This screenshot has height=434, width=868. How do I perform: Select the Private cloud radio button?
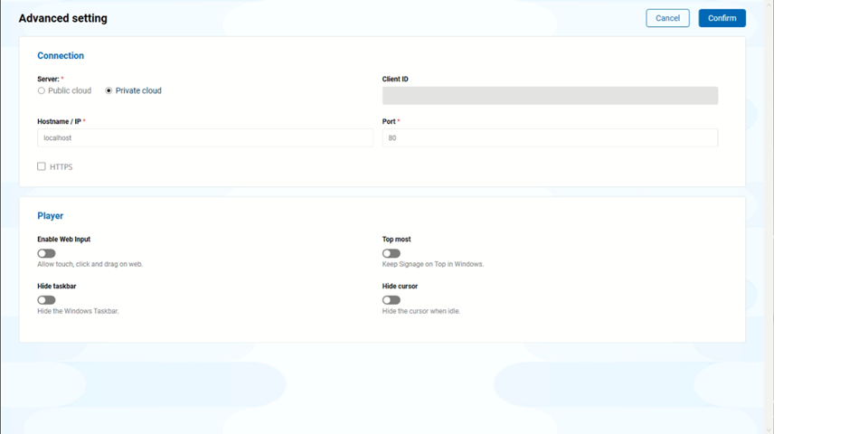109,90
